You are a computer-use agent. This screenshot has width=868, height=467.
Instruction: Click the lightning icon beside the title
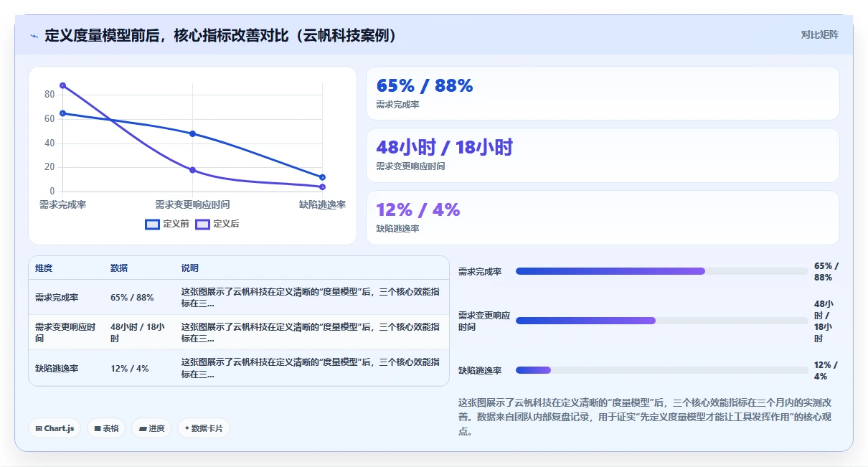tap(34, 35)
